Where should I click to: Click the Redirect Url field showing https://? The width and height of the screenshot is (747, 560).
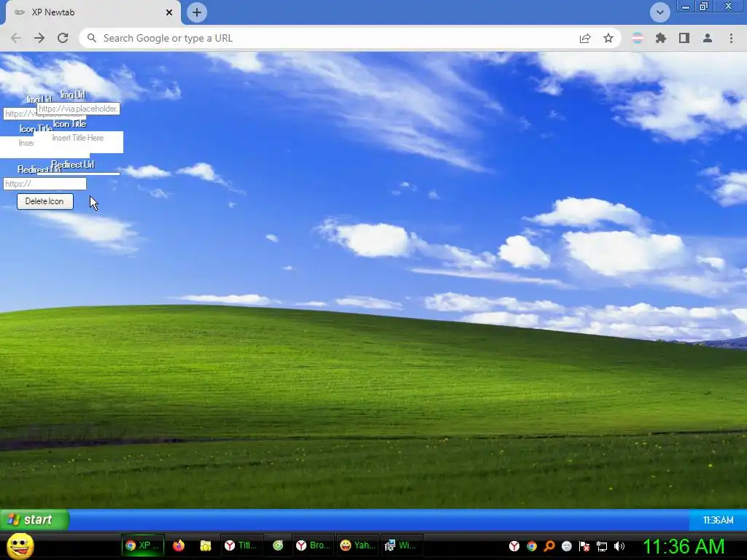point(44,184)
